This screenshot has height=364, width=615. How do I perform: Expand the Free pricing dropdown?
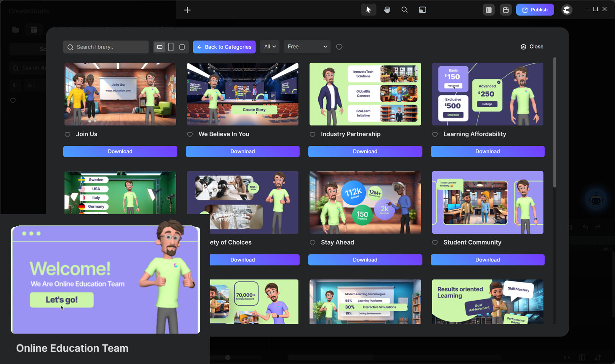click(x=307, y=47)
